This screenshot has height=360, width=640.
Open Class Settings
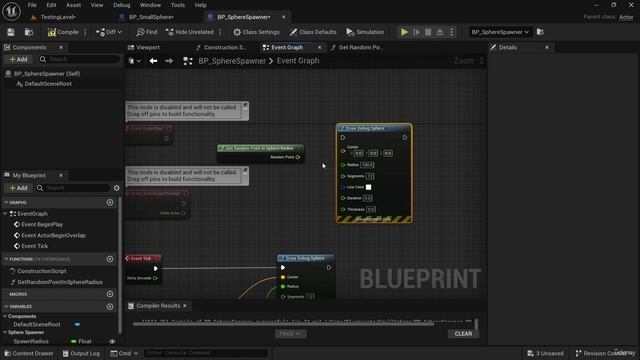pos(256,32)
